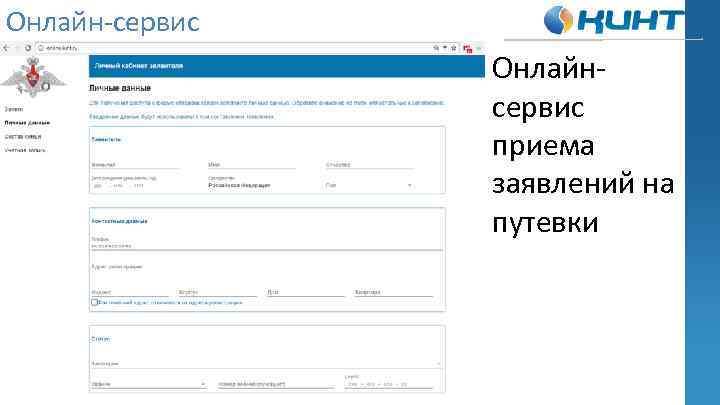Click the Ministry of Defence eagle emblem
Viewport: 720px width, 405px height.
tap(33, 77)
